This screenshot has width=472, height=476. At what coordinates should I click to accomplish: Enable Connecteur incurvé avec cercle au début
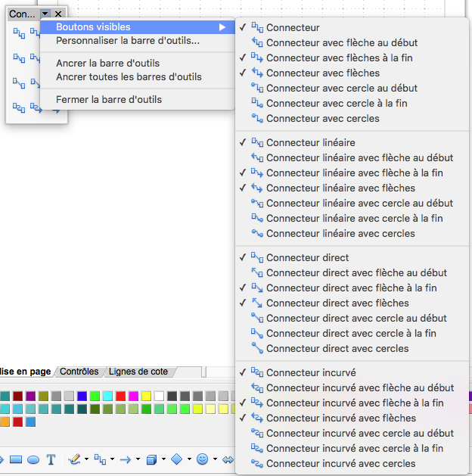tap(352, 433)
